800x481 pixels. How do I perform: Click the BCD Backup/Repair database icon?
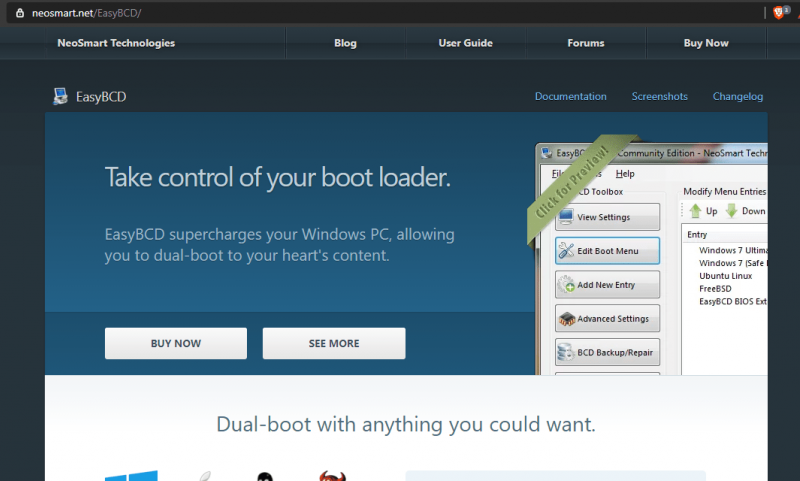(566, 352)
